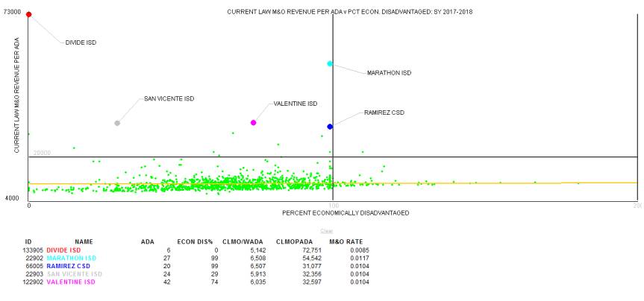Select RAMIREZ CSD name in the table
Screen dimensions: 644x301
click(68, 266)
